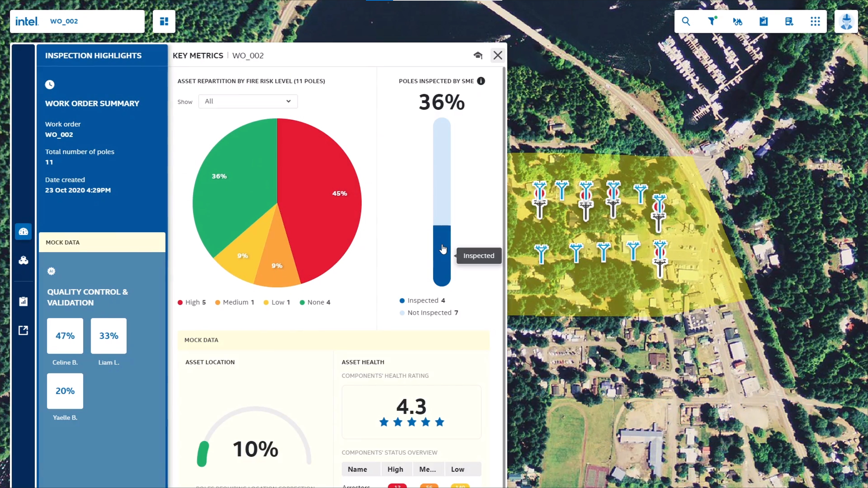868x488 pixels.
Task: Create a new work order via document-add icon
Action: (789, 21)
